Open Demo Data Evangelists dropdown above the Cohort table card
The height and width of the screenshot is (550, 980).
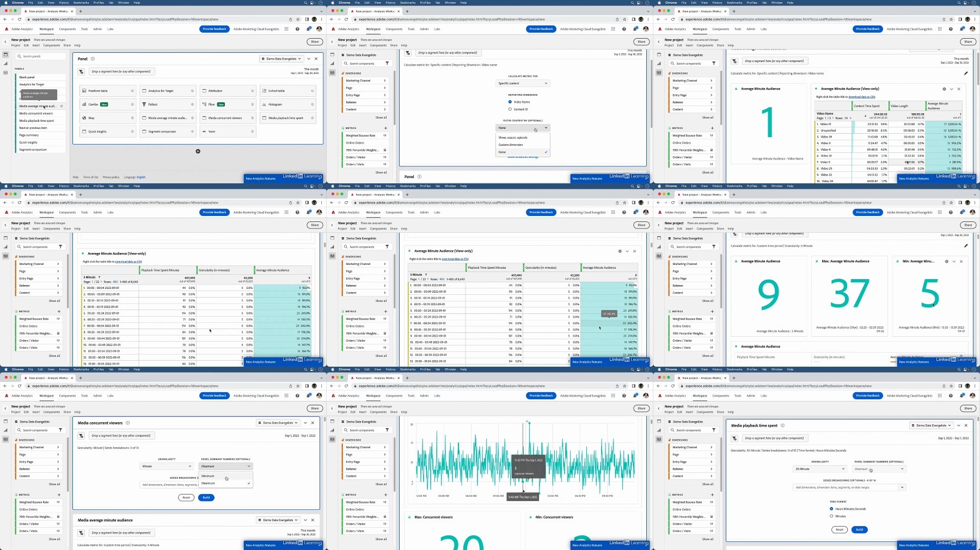[281, 59]
